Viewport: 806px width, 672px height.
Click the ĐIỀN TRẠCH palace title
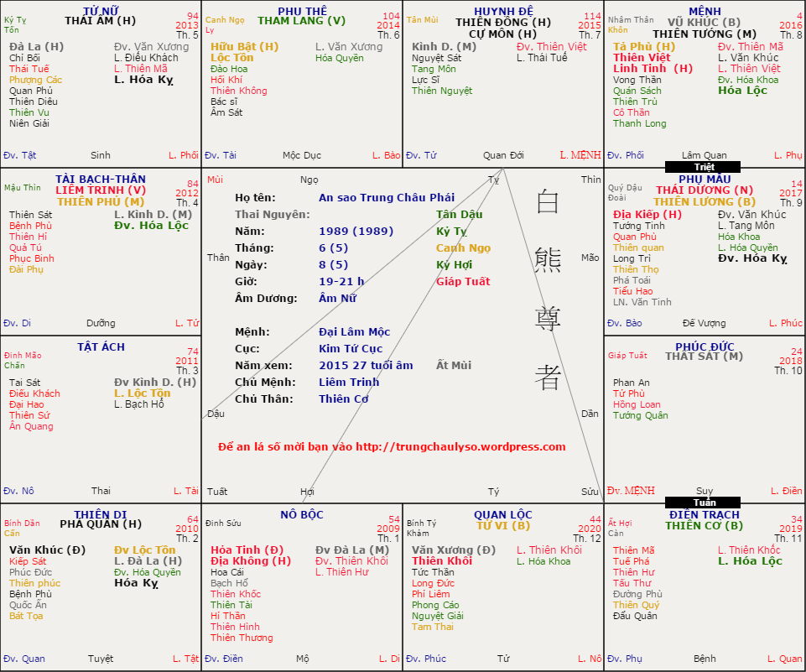[704, 514]
